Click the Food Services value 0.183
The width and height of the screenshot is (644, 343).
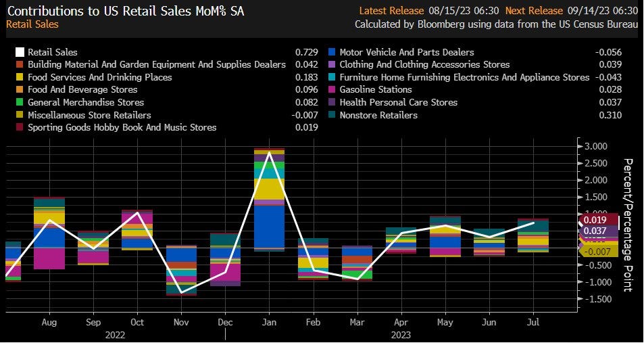(306, 77)
